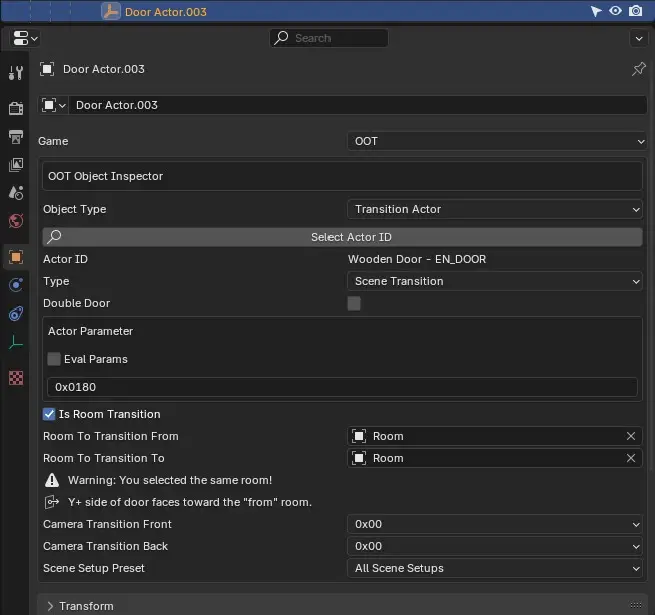Open the Physics properties tab
This screenshot has width=655, height=615.
tap(15, 285)
